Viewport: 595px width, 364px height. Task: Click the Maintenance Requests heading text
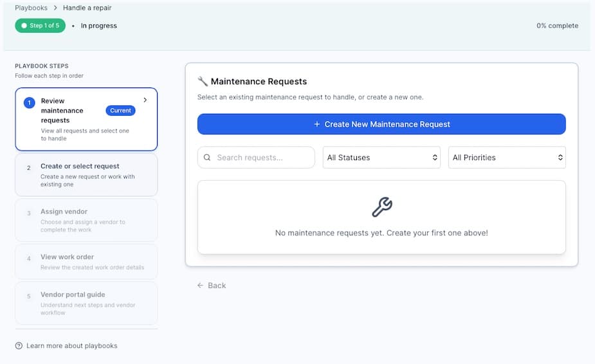259,81
